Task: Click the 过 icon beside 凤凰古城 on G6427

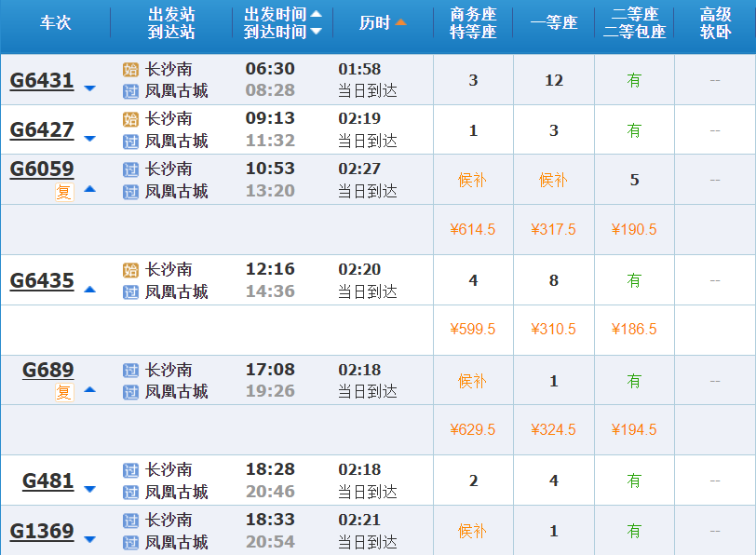Action: (130, 142)
